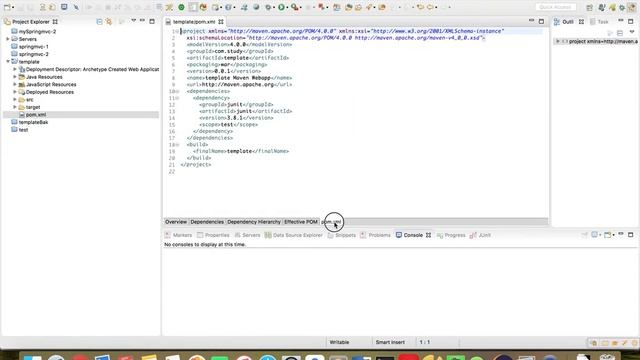
Task: Click the Outline tab icon
Action: click(557, 22)
